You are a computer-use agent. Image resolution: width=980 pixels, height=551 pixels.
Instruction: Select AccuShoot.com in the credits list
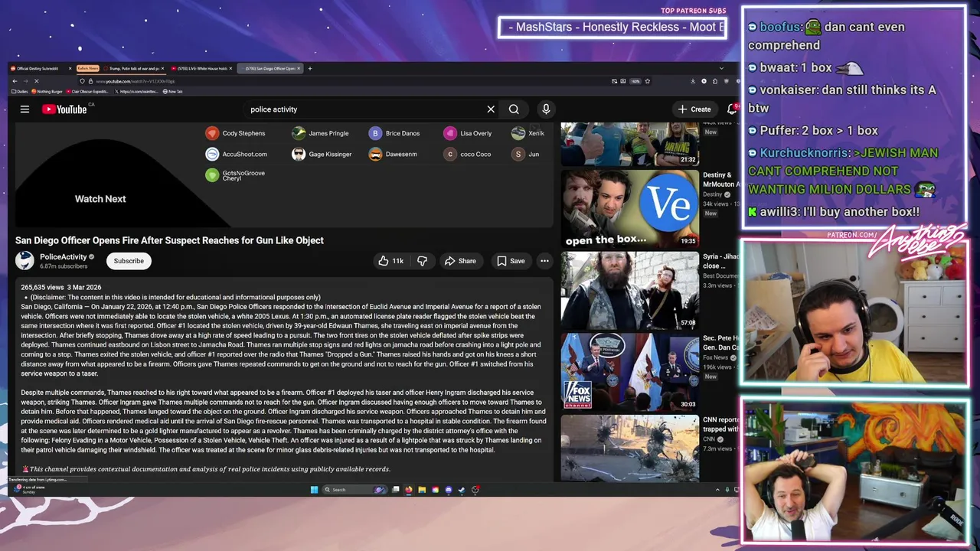coord(237,154)
